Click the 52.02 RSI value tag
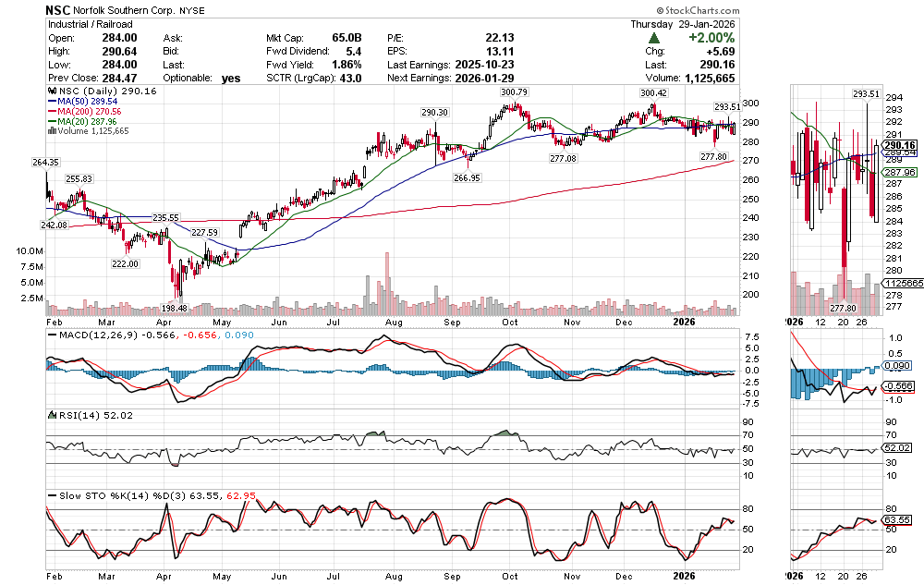 [x=898, y=447]
